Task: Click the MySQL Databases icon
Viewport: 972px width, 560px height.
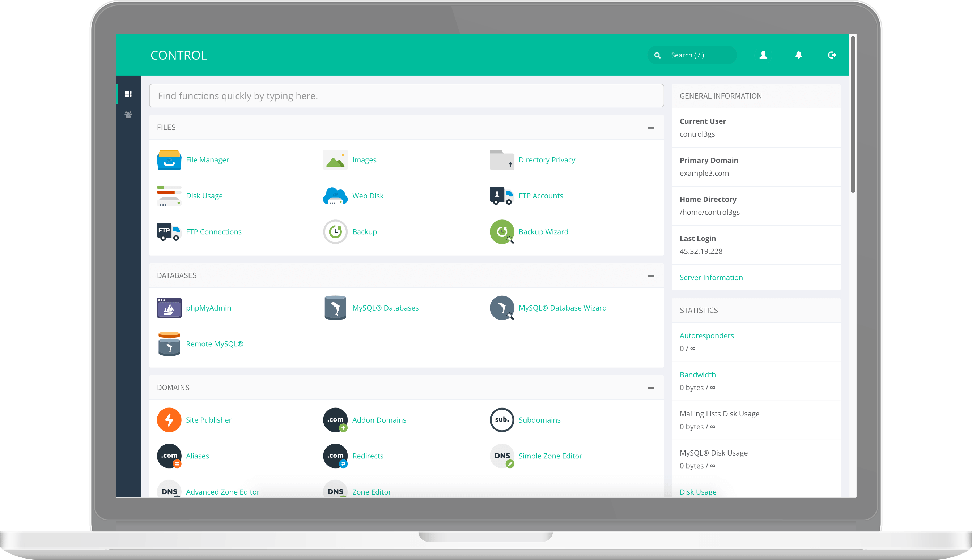Action: (335, 308)
